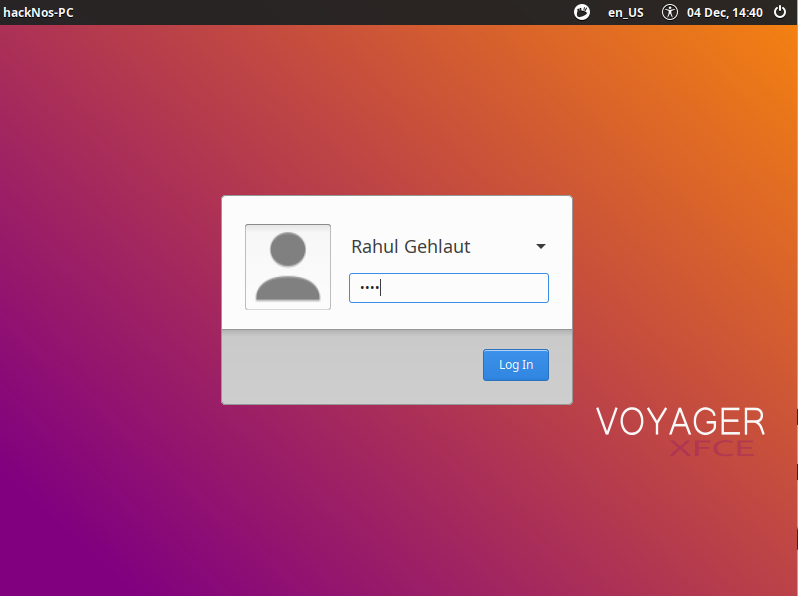Click the hackNos-PC hostname label
The width and height of the screenshot is (798, 596).
38,13
